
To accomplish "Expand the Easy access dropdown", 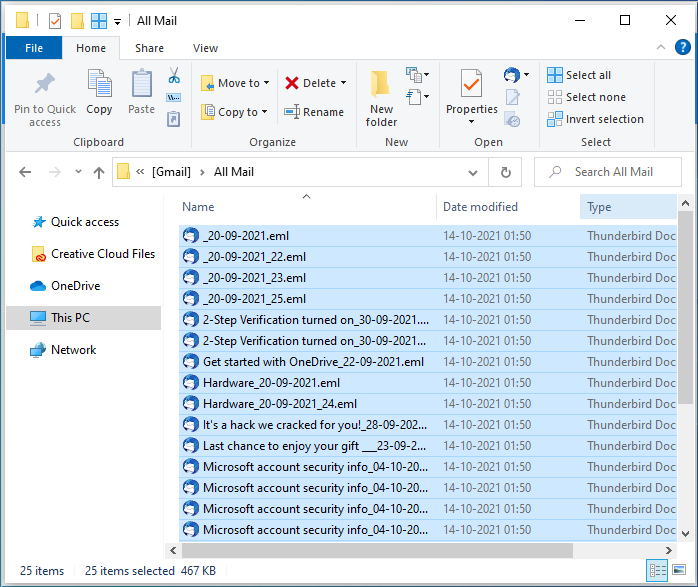I will coord(418,97).
